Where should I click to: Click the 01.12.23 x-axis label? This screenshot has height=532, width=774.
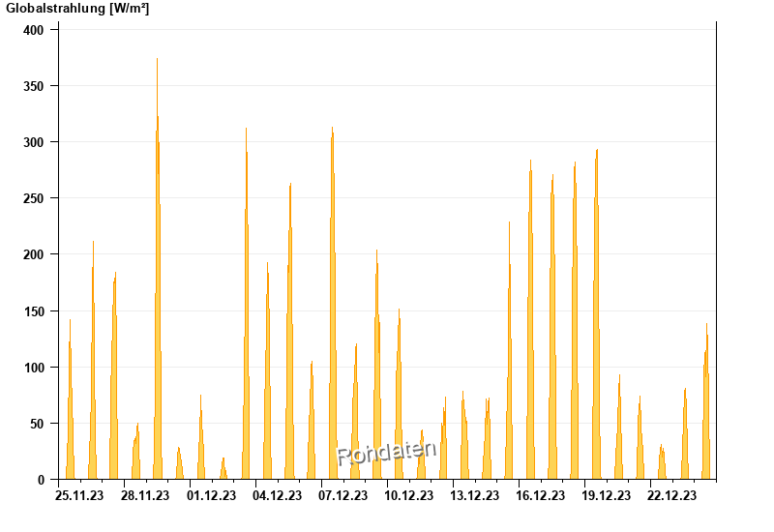(x=212, y=496)
